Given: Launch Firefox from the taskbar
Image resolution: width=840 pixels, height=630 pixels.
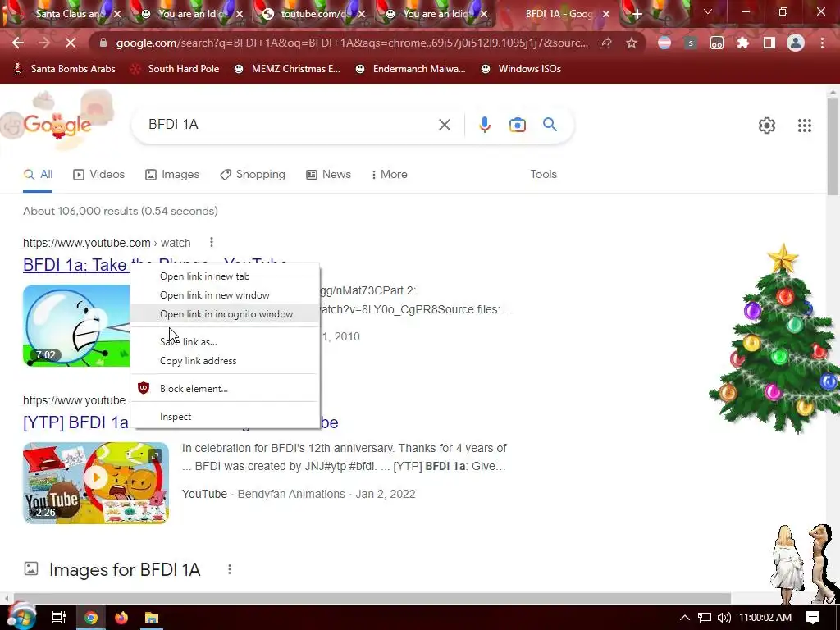Looking at the screenshot, I should coord(121,618).
